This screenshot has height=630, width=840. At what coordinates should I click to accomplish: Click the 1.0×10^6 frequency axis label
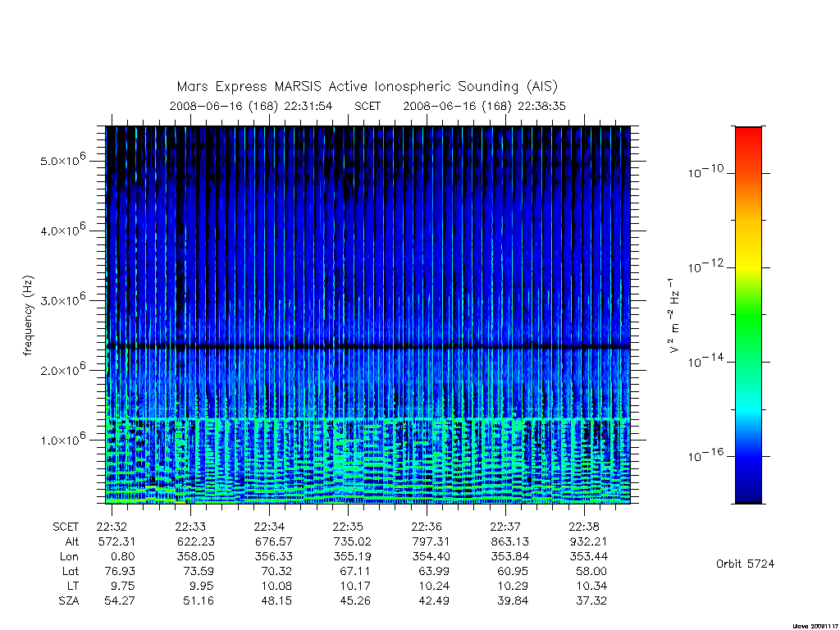[62, 440]
